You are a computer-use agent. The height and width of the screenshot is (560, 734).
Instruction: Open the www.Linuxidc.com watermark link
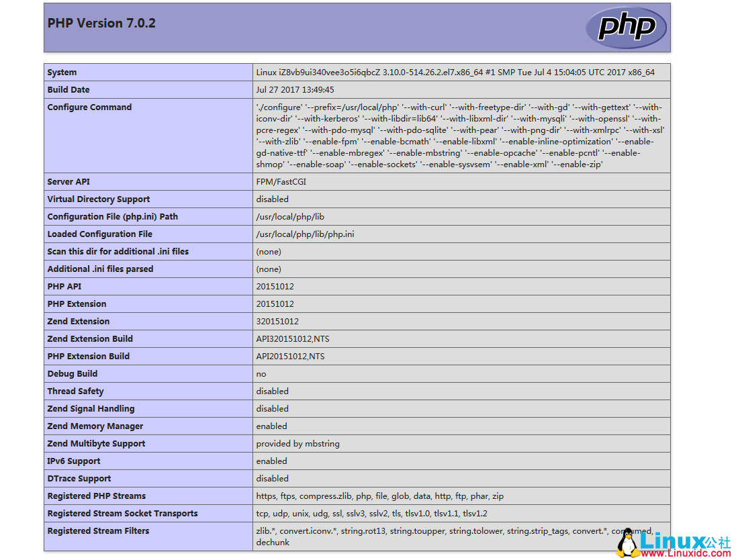684,553
